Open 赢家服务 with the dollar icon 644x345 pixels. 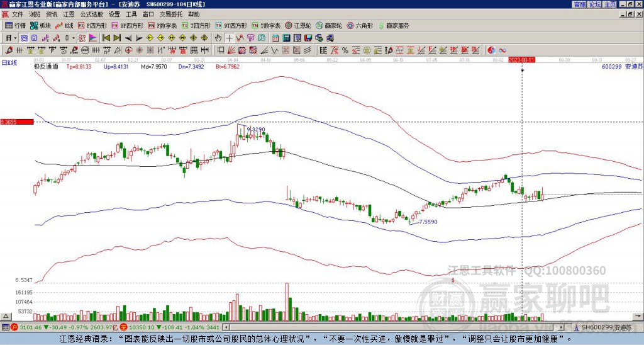click(394, 25)
